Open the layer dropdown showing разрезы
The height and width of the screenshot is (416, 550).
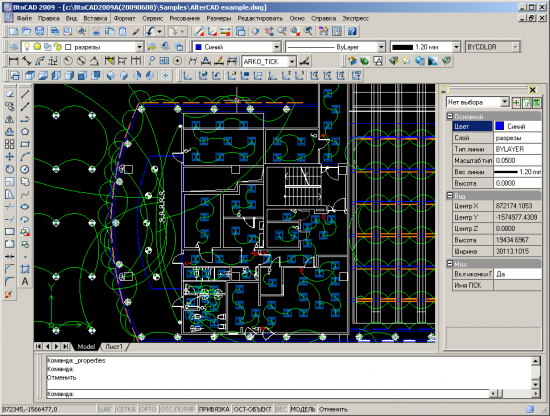140,47
